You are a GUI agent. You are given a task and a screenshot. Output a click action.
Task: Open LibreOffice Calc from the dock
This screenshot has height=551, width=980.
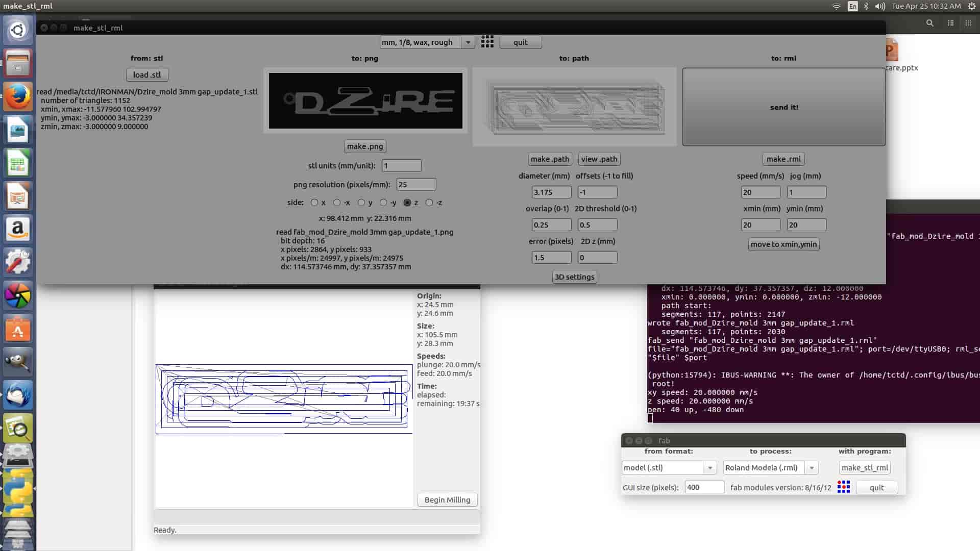point(18,163)
